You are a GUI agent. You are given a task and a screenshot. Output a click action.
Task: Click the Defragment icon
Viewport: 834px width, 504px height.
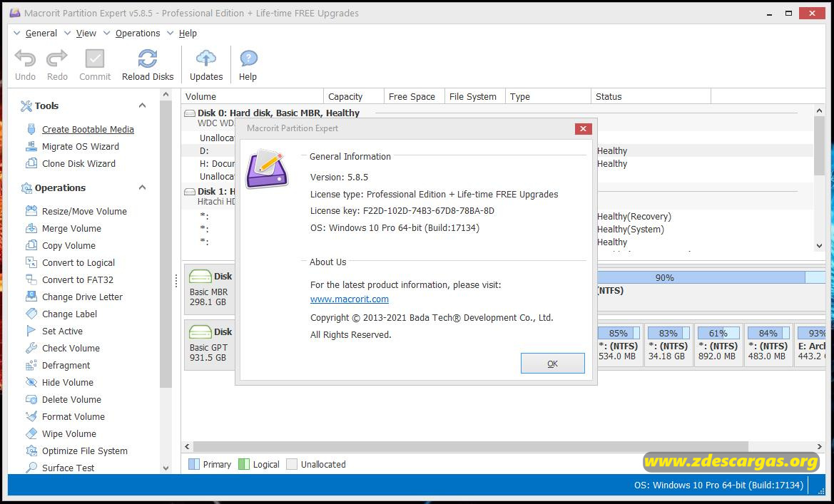pyautogui.click(x=32, y=365)
